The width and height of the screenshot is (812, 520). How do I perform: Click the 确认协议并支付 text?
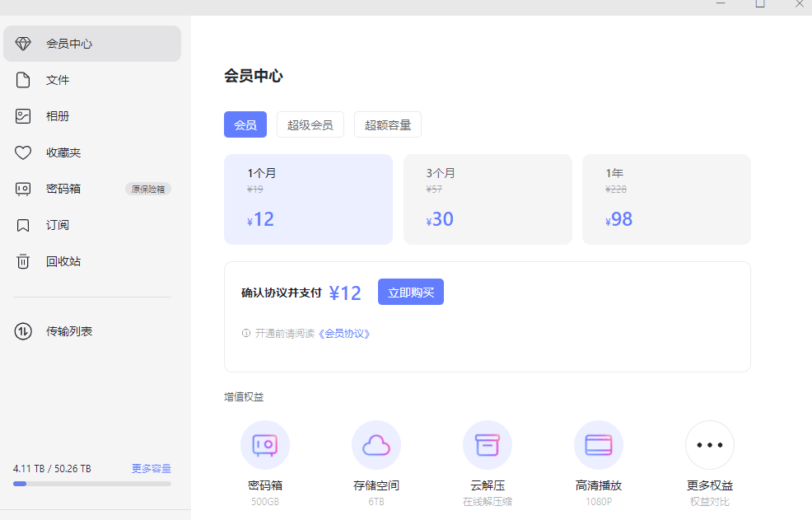tap(281, 293)
